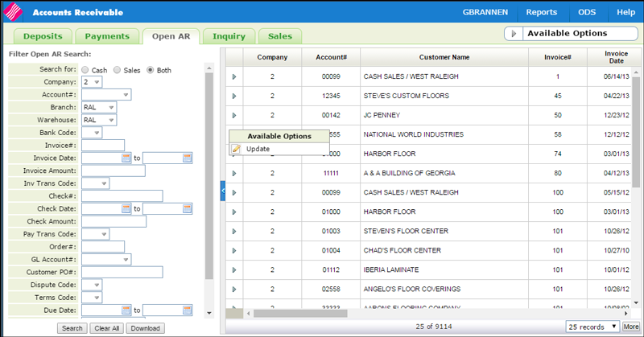Click the Search button

pos(72,328)
